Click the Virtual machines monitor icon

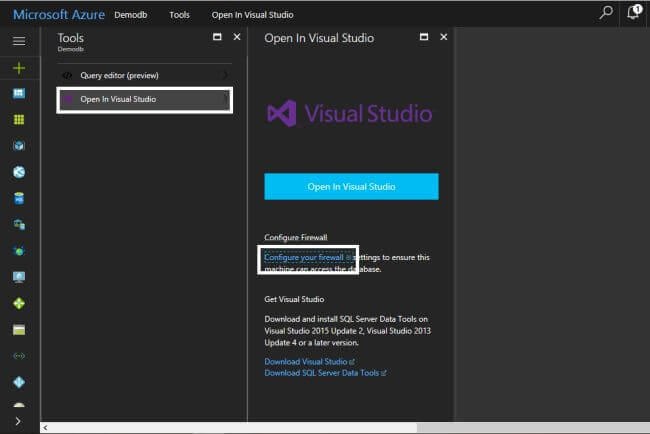coord(19,277)
